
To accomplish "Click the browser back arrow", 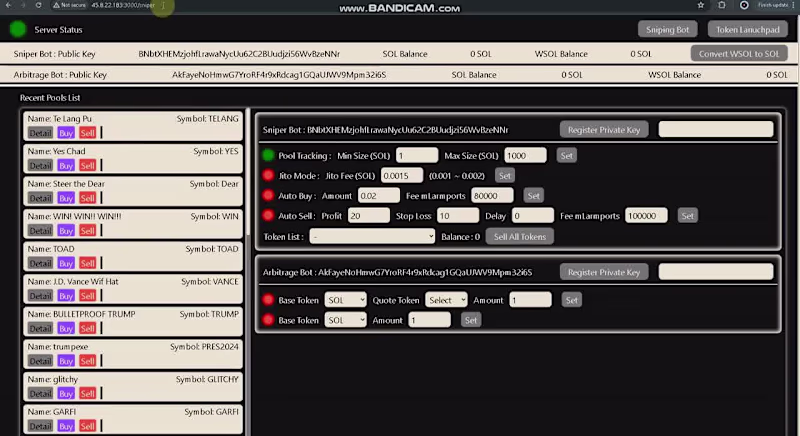I will [x=9, y=5].
